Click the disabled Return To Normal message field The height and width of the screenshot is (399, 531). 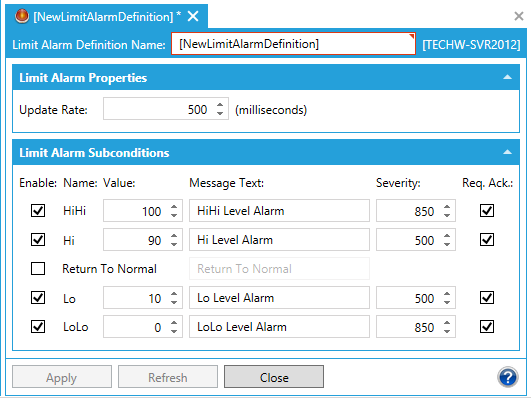pos(279,269)
